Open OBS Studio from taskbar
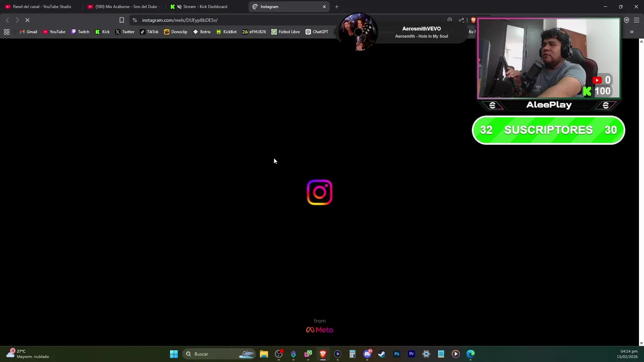This screenshot has width=644, height=362. click(278, 354)
